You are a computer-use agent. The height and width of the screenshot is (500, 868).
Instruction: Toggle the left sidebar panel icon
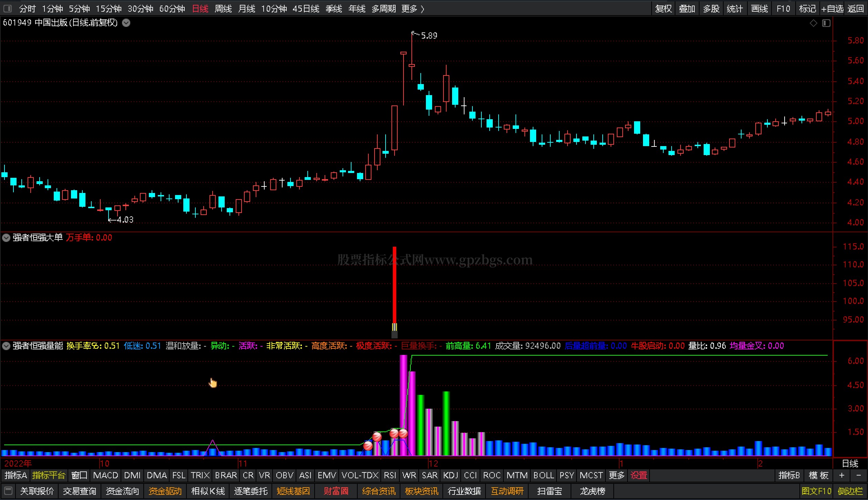coord(8,8)
